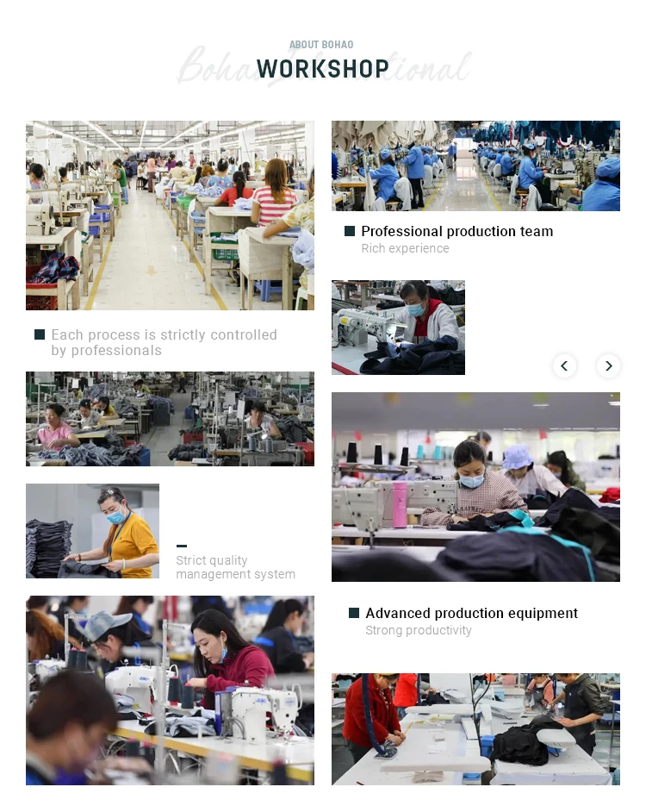This screenshot has height=812, width=646.
Task: Open the garment factory aisle photo
Action: [x=170, y=215]
